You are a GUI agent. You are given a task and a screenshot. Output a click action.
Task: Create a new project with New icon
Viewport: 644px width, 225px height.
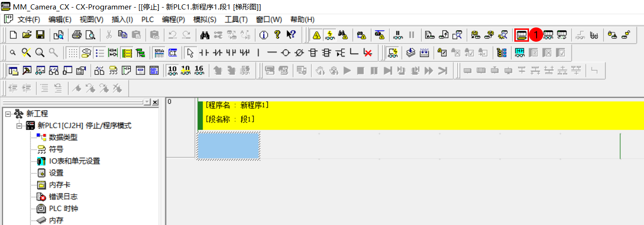(13, 35)
